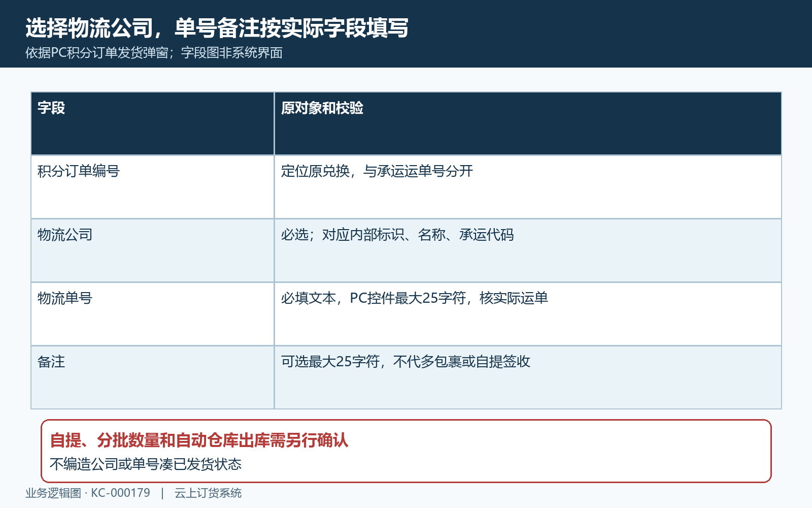This screenshot has height=508, width=812.
Task: Click footer text 云上订货系统
Action: pos(208,493)
